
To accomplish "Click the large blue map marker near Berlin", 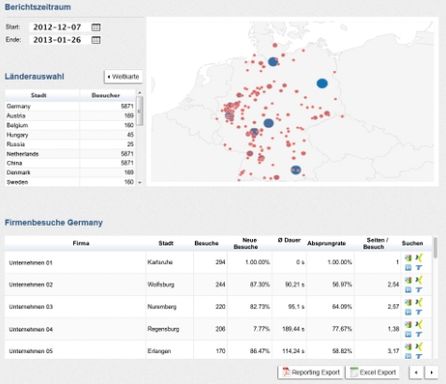I will point(322,83).
